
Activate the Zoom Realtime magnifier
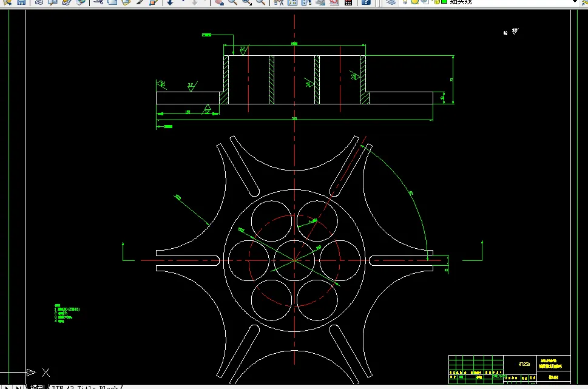[233, 2]
